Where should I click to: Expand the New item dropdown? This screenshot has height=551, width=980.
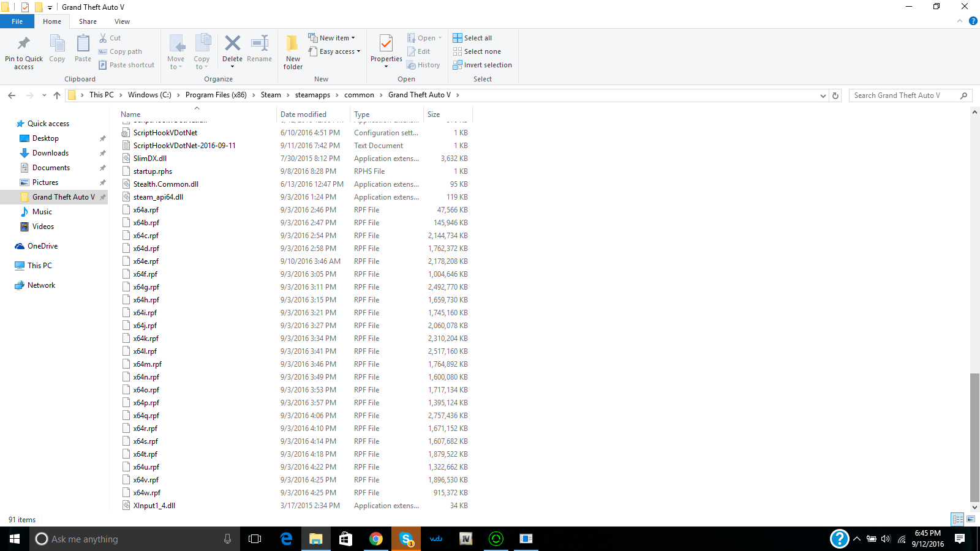pos(331,38)
